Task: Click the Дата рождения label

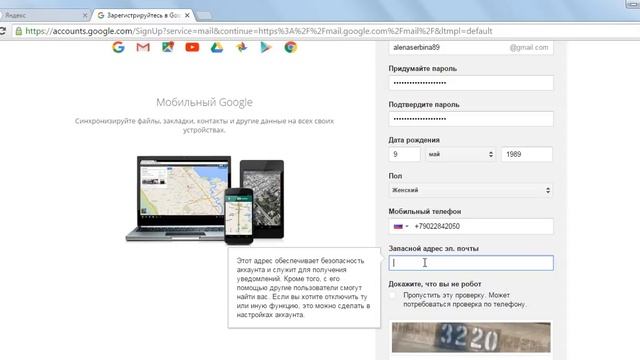Action: (414, 140)
